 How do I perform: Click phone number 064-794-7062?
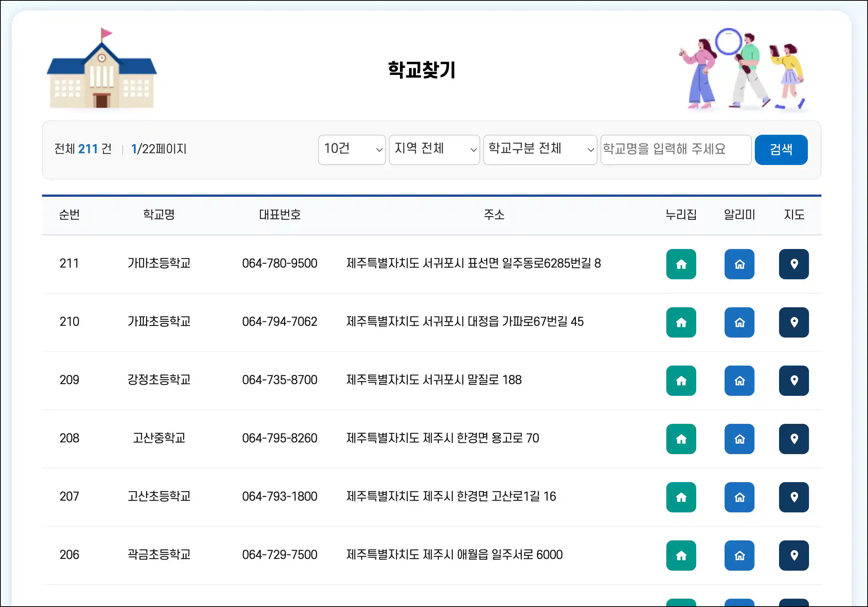click(280, 321)
